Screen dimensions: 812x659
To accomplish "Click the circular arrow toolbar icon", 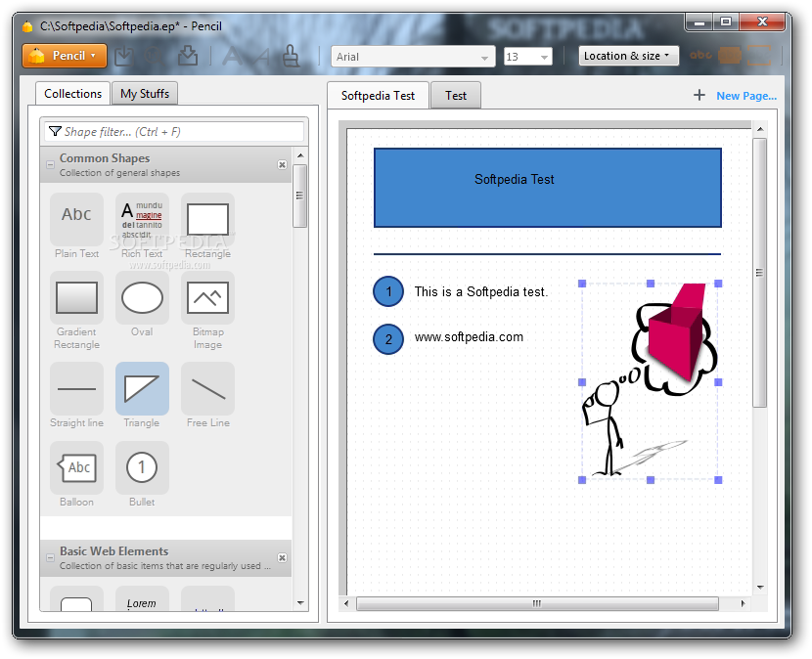I will point(155,56).
